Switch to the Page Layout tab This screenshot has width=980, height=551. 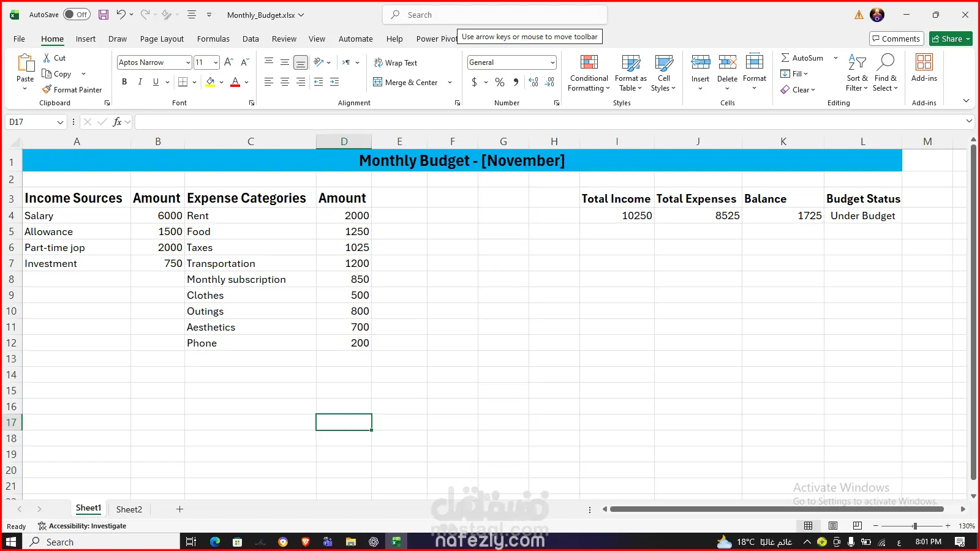[x=162, y=39]
